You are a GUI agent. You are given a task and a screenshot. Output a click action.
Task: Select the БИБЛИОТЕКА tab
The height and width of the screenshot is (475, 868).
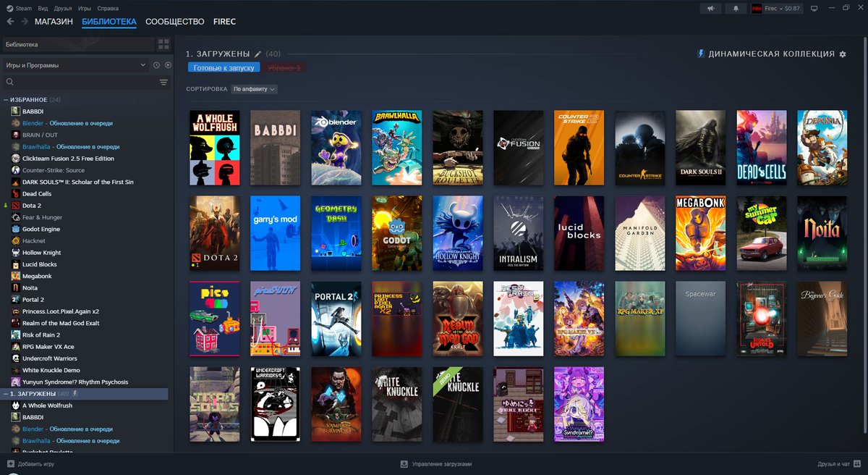[109, 22]
